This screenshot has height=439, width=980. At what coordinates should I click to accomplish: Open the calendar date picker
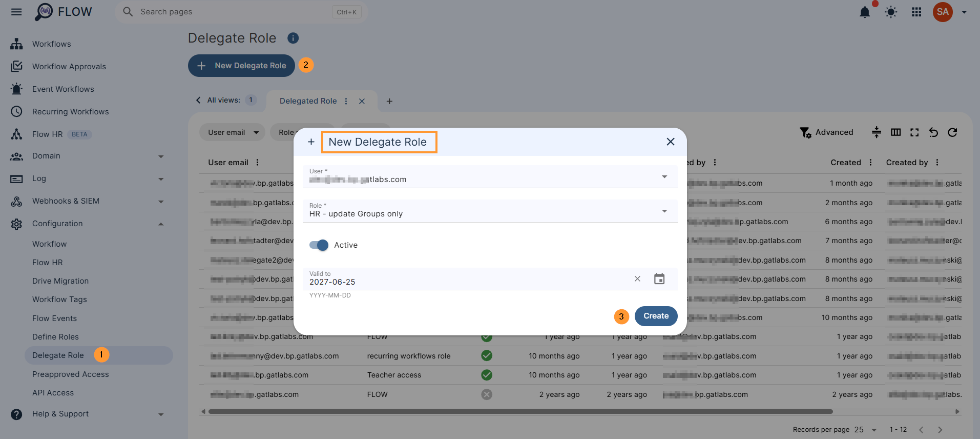click(x=659, y=278)
